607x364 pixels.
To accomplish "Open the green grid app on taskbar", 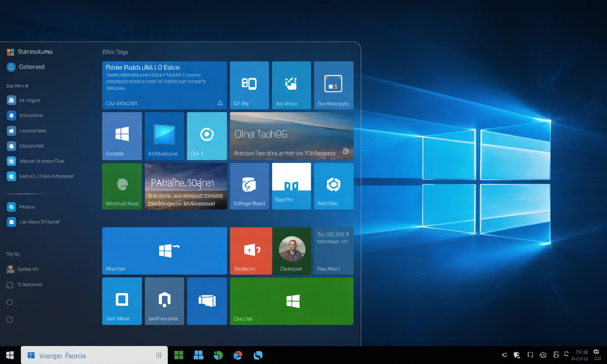I will click(x=179, y=355).
